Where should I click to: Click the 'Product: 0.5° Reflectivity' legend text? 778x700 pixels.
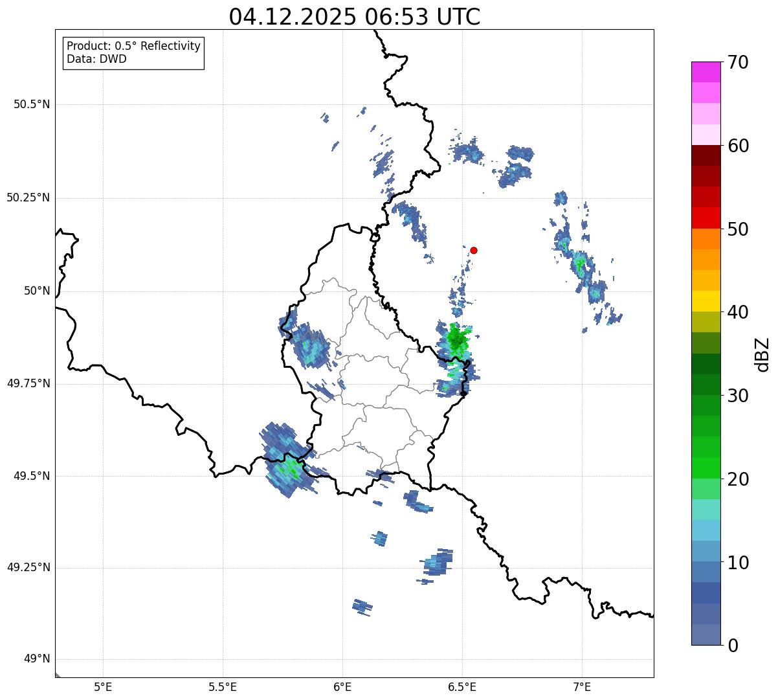[133, 47]
